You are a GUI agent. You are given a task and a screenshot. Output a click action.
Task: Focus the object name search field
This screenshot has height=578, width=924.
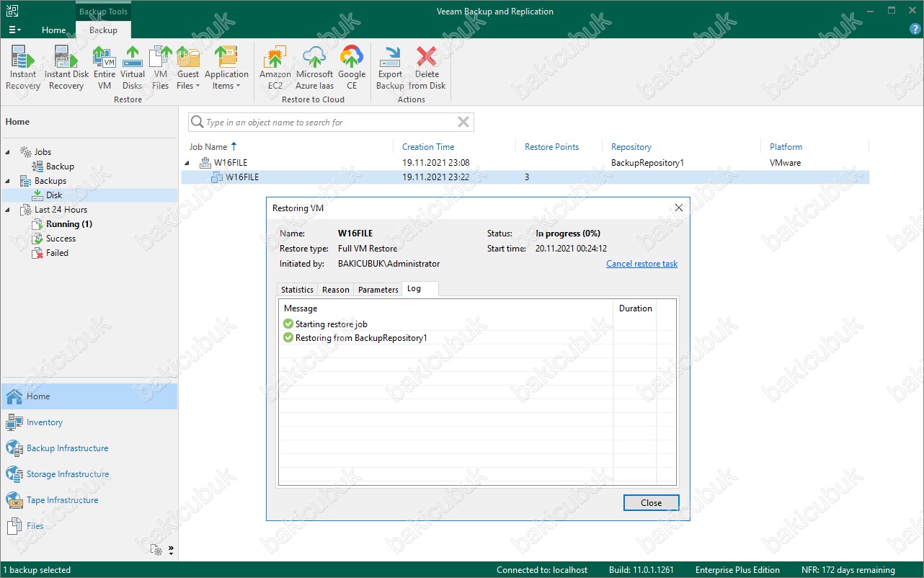click(x=330, y=123)
